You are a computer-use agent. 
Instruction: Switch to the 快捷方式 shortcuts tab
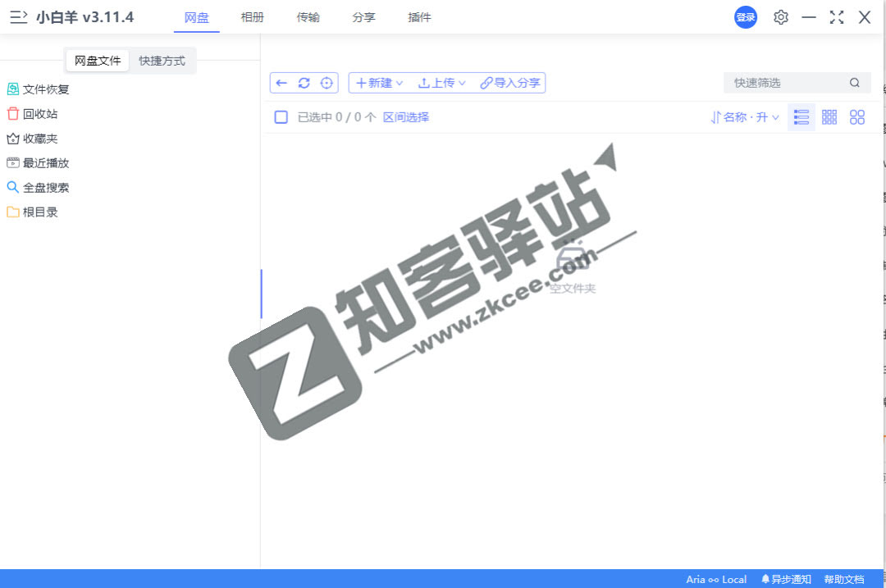(x=162, y=60)
